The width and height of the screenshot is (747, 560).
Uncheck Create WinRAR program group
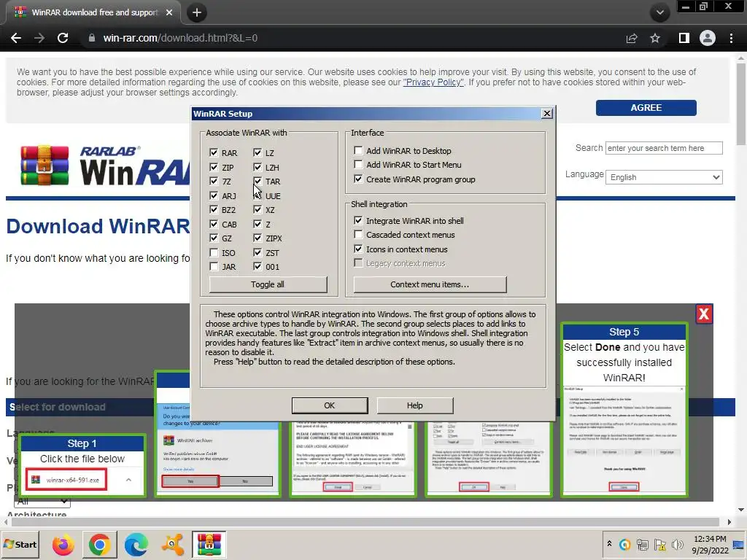point(358,179)
